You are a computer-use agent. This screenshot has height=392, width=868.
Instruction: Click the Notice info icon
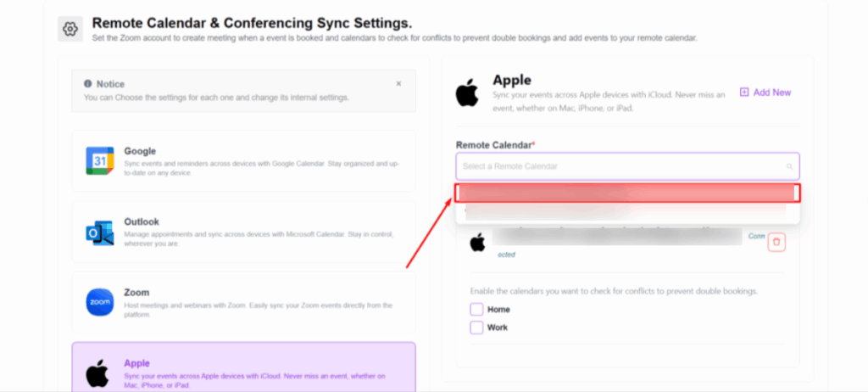click(87, 84)
